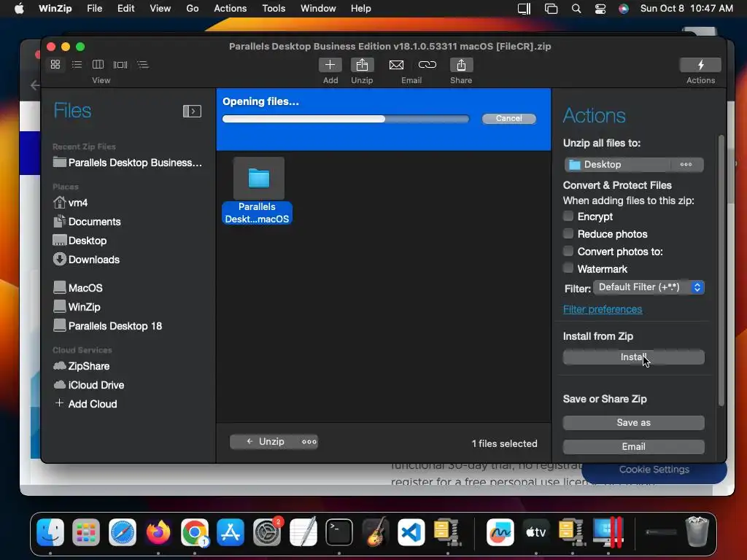747x560 pixels.
Task: Click the Unzip toolbar icon
Action: pyautogui.click(x=362, y=65)
